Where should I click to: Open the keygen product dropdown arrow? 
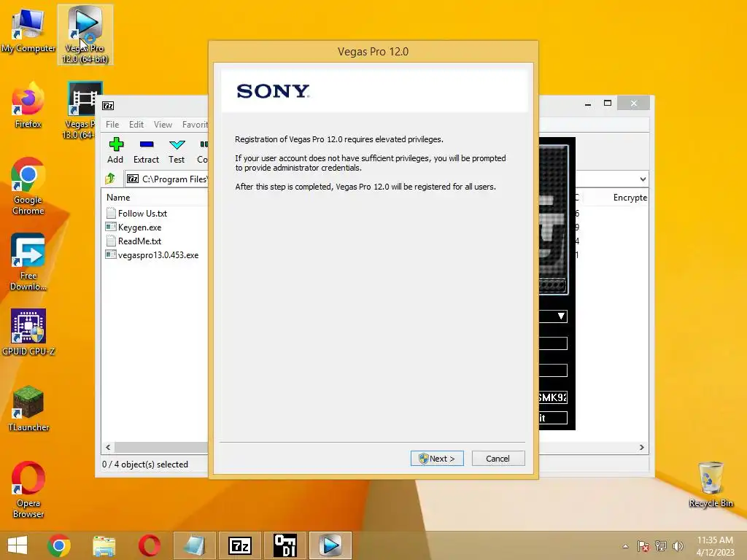tap(561, 316)
